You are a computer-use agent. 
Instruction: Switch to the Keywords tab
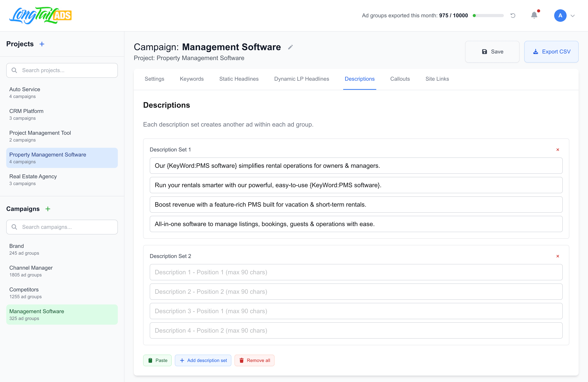[192, 79]
